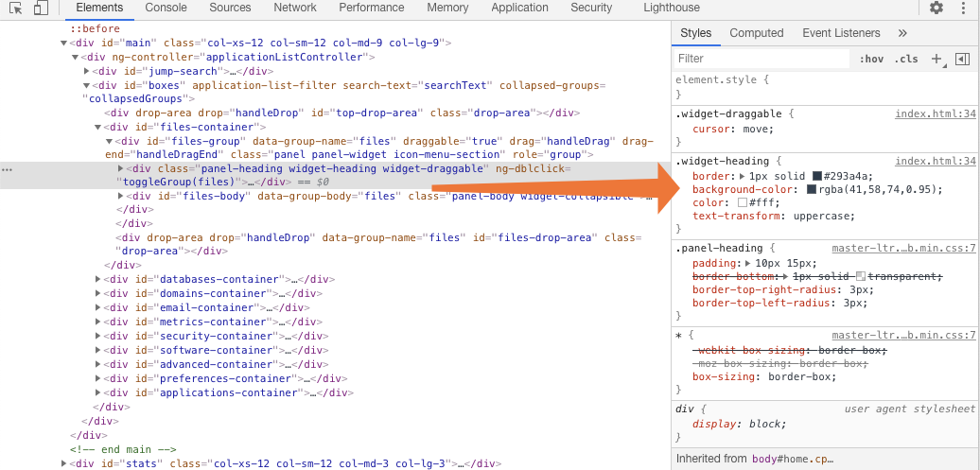Open color picker for #293a4a border swatch
This screenshot has height=470, width=980.
[x=817, y=176]
